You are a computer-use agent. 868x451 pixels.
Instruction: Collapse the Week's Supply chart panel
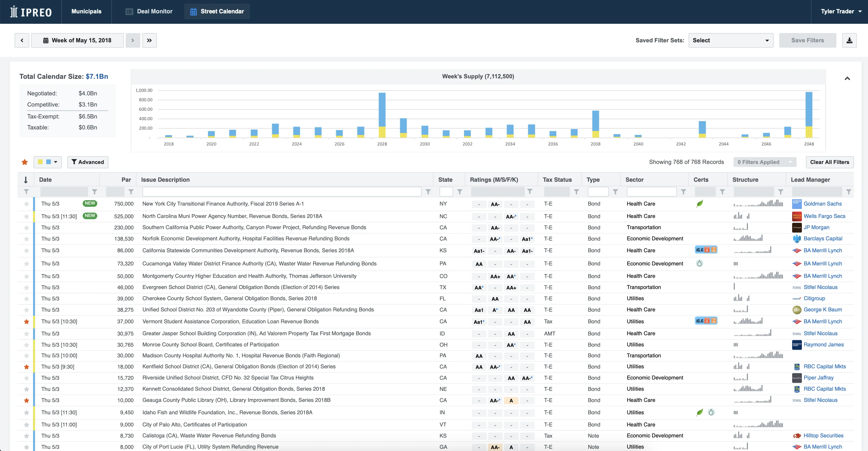point(847,79)
